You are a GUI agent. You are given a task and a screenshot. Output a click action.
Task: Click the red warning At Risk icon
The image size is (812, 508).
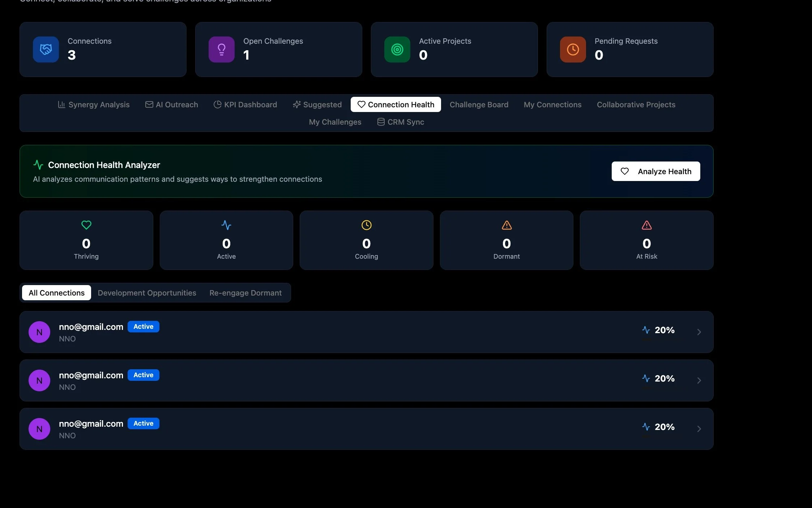(x=646, y=225)
